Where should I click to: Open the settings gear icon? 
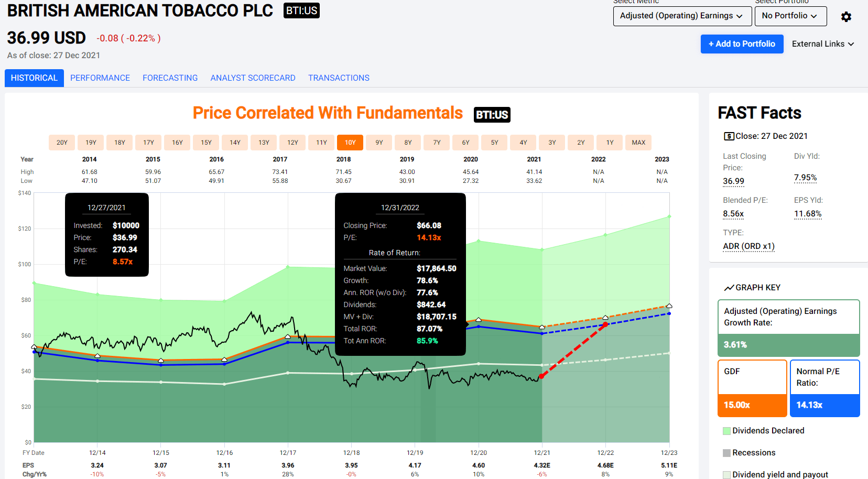click(x=846, y=17)
